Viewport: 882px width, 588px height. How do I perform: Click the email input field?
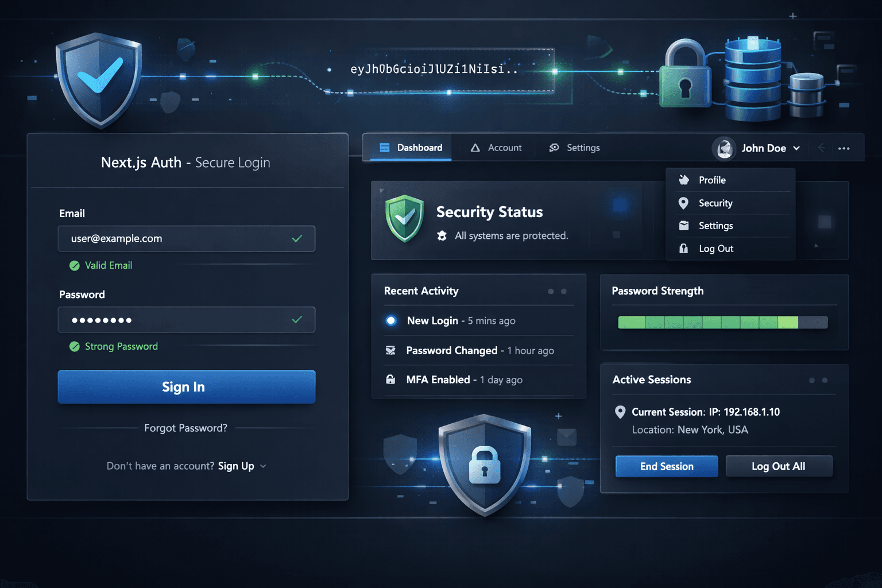coord(186,238)
